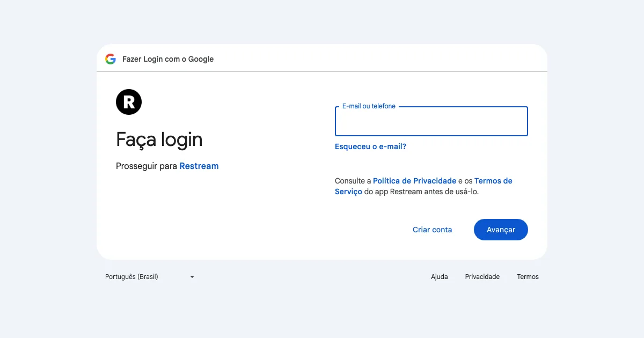Viewport: 644px width, 338px height.
Task: Click the Google "G" logo
Action: tap(111, 59)
